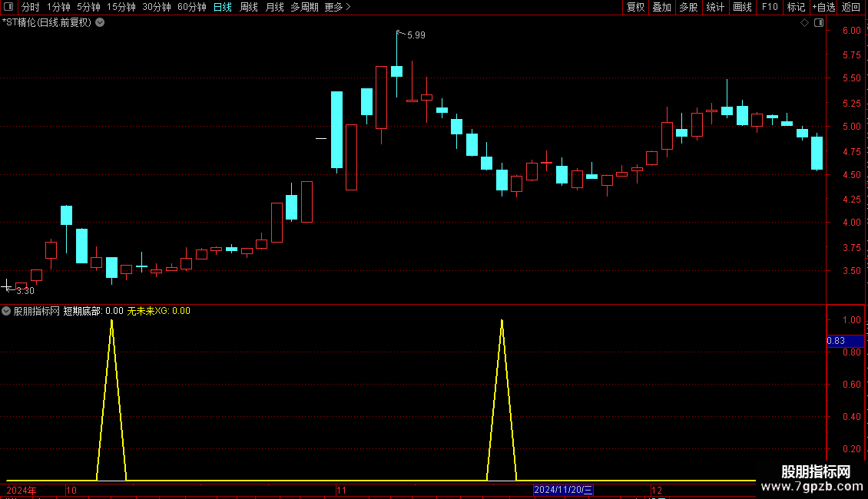The image size is (868, 499).
Task: Click the 3.30 low price marker
Action: [x=25, y=290]
